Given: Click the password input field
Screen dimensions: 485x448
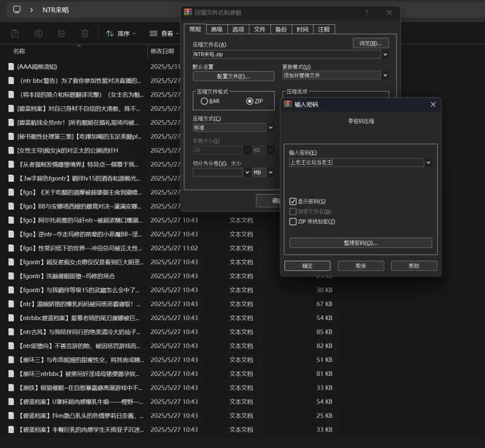Looking at the screenshot, I should [356, 162].
